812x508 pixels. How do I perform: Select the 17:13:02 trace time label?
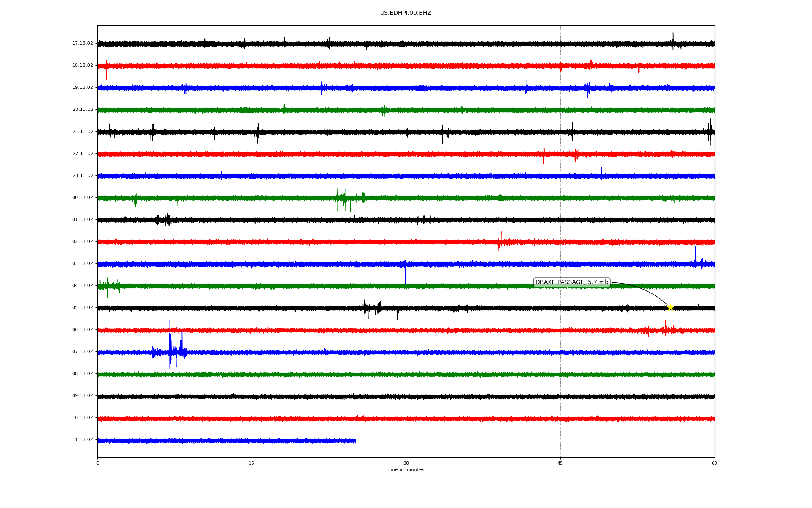[82, 43]
